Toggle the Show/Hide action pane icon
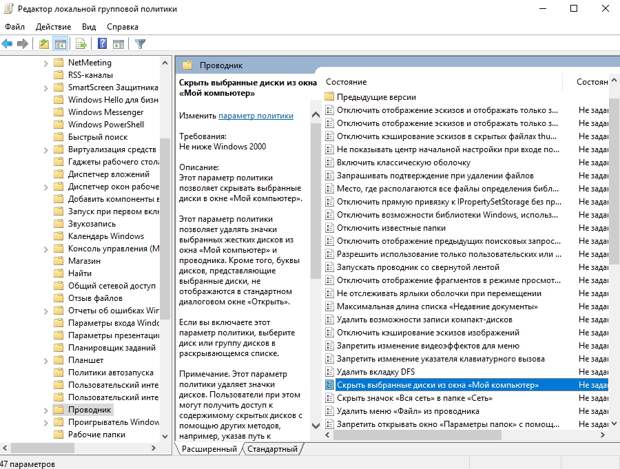The image size is (620, 469). [118, 43]
